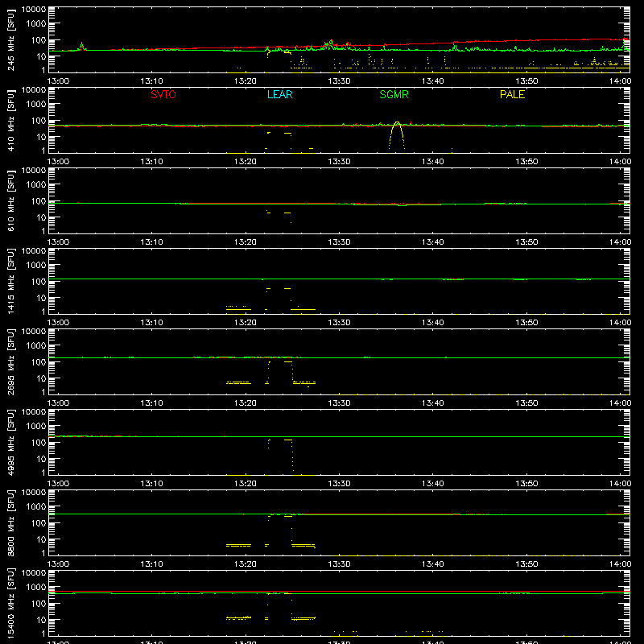Click the cyan LEAR station legend label
The width and height of the screenshot is (644, 644).
click(279, 94)
